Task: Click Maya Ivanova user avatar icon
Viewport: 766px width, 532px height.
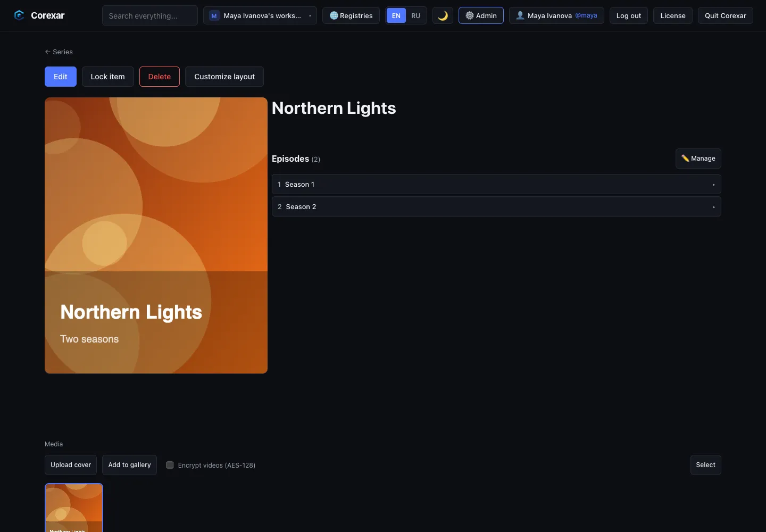Action: [520, 15]
